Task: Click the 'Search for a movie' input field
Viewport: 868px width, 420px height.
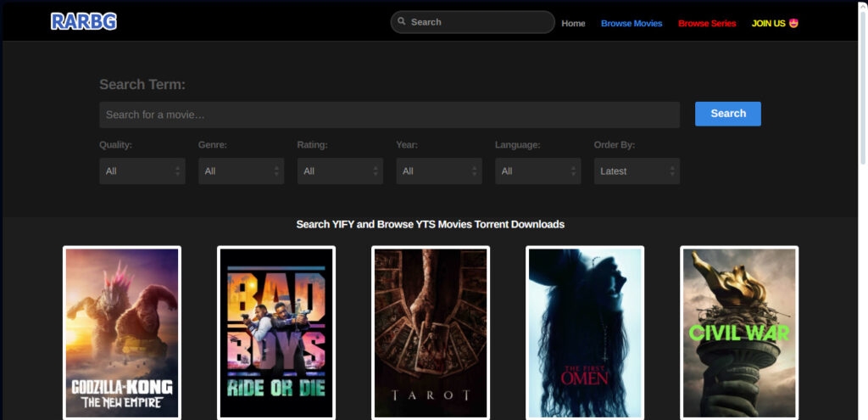Action: [390, 115]
